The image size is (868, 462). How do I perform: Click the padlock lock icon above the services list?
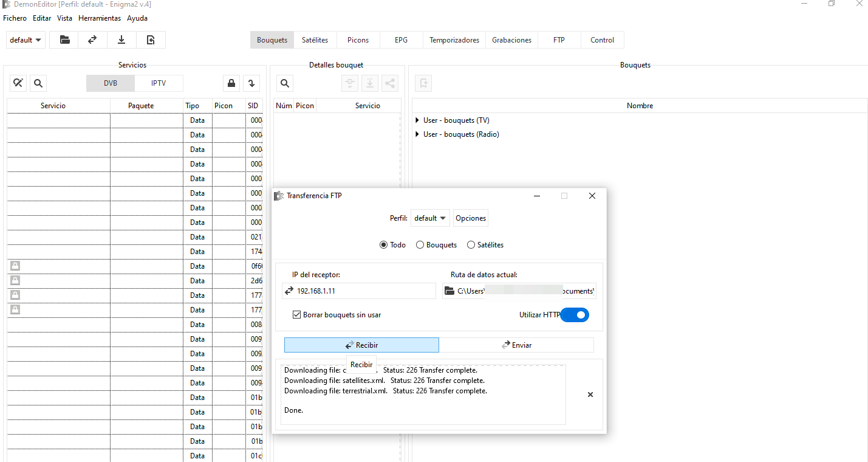point(231,83)
